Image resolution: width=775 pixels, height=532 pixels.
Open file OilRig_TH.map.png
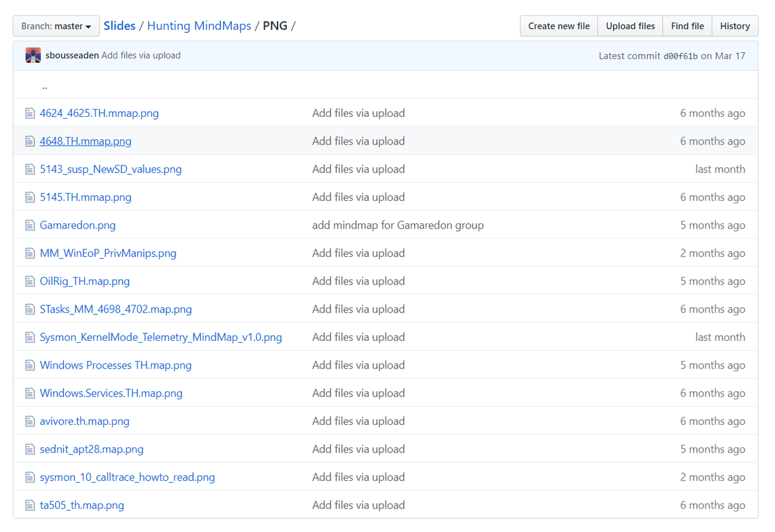tap(85, 281)
